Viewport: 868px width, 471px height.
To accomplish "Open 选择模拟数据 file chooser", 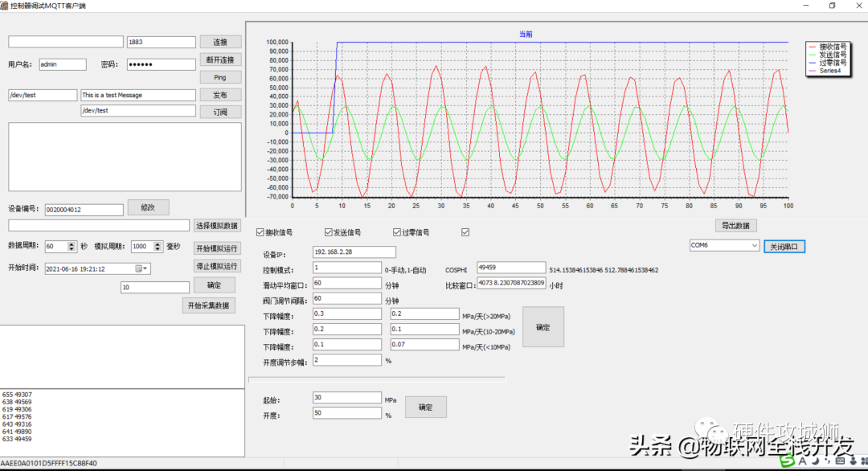I will tap(217, 226).
